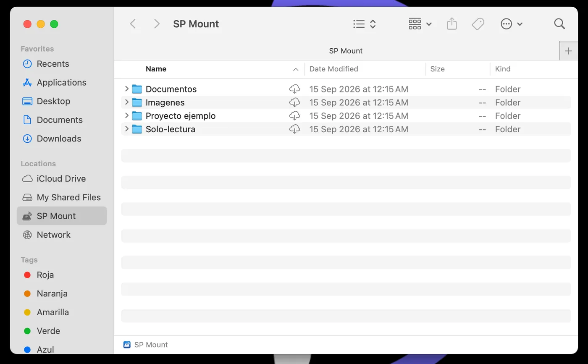Download Imagenes using its cloud icon
588x364 pixels.
point(294,102)
